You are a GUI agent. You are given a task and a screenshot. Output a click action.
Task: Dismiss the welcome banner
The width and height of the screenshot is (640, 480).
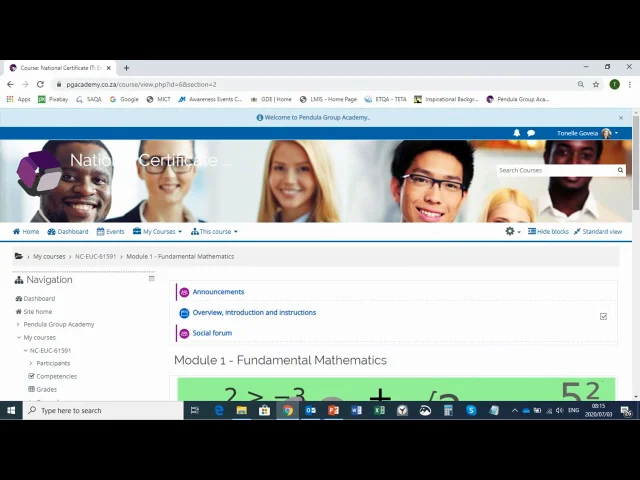click(x=621, y=118)
